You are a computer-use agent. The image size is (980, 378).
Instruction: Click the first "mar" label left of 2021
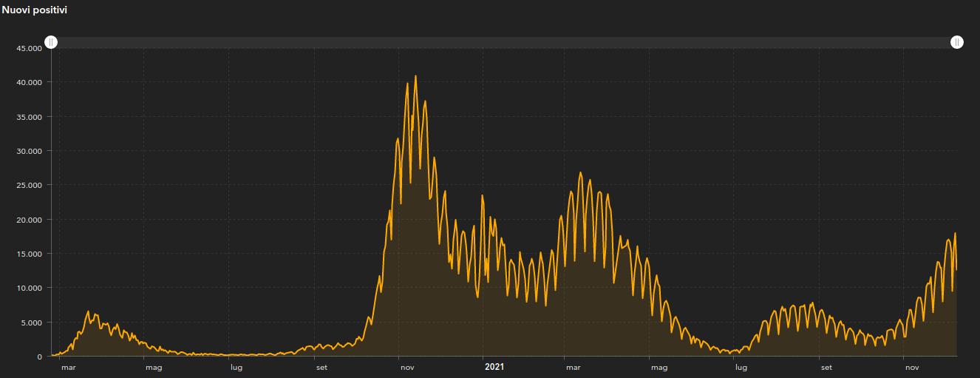(68, 367)
